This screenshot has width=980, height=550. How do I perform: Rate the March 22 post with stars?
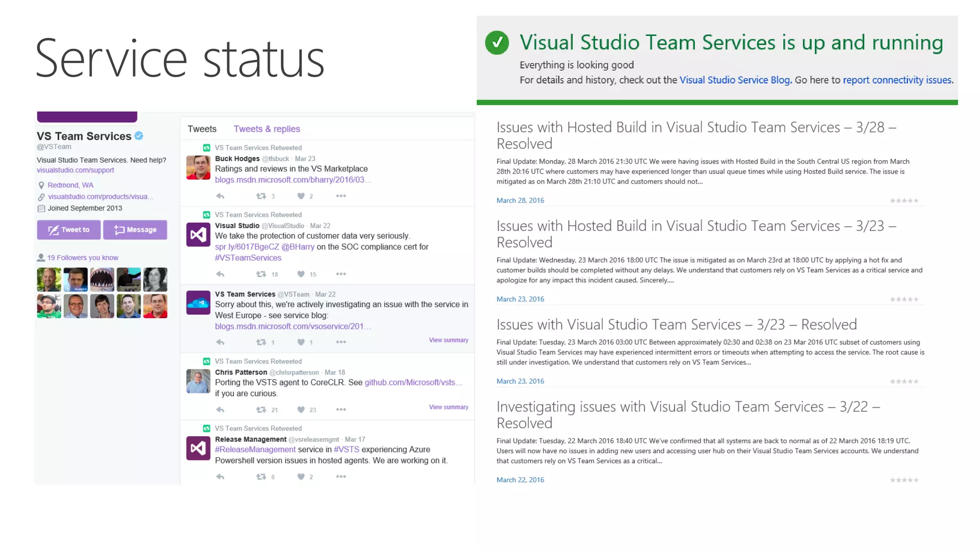904,480
